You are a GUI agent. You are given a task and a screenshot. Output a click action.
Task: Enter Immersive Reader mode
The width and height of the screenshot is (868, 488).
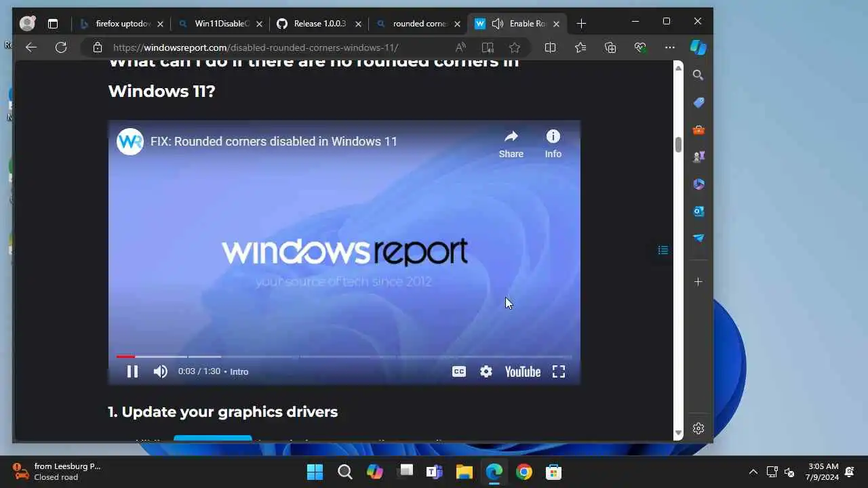coord(488,47)
